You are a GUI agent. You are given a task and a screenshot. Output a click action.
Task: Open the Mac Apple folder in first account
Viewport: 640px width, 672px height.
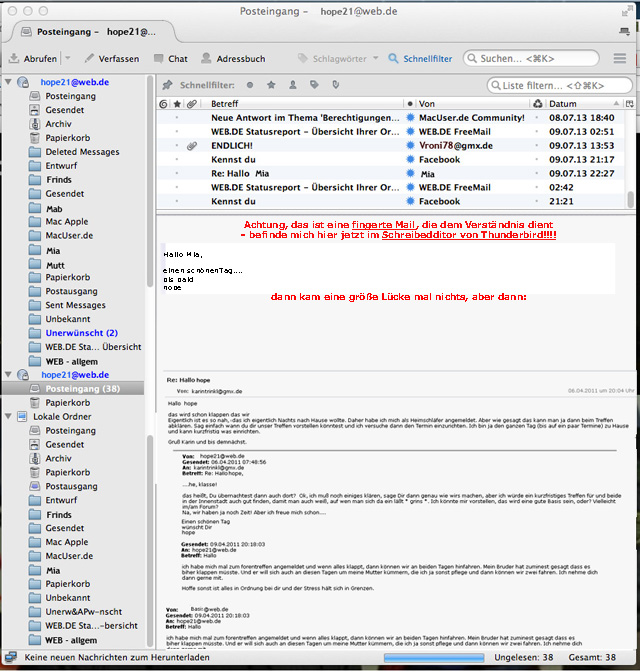[x=66, y=222]
